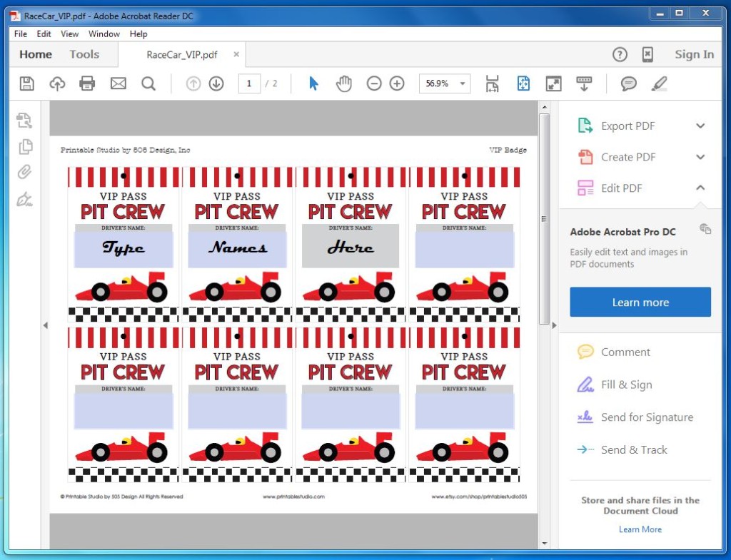
Task: Open the zoom level dropdown
Action: tap(461, 83)
